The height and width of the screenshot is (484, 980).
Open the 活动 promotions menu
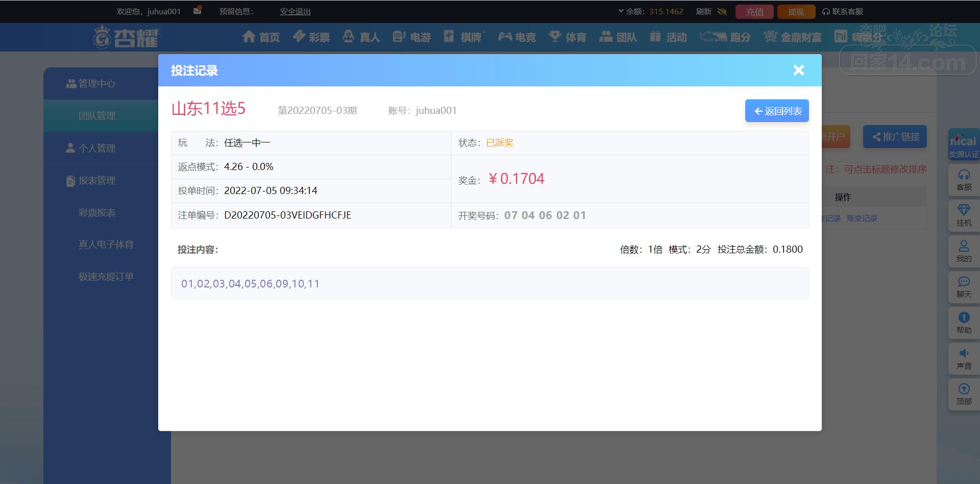668,37
